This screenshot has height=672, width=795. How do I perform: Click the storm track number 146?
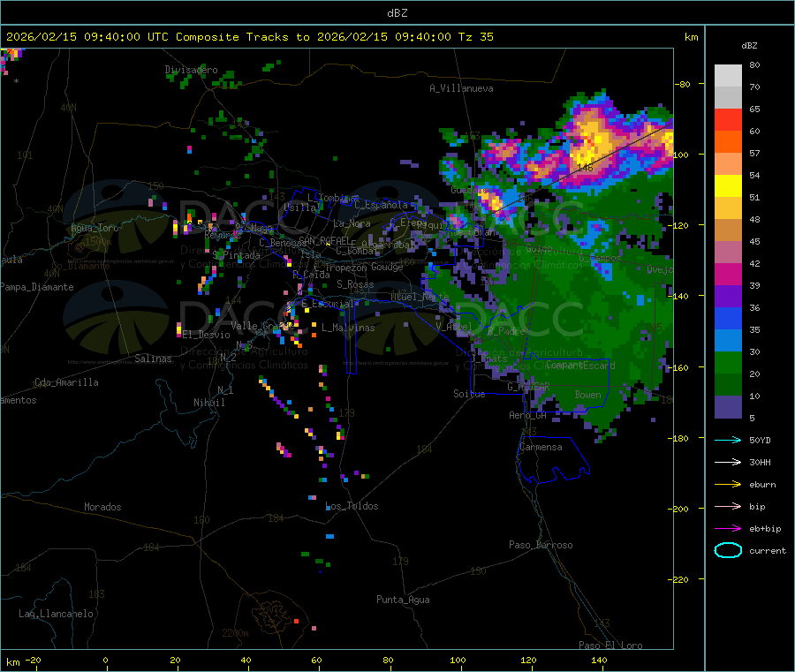[584, 167]
